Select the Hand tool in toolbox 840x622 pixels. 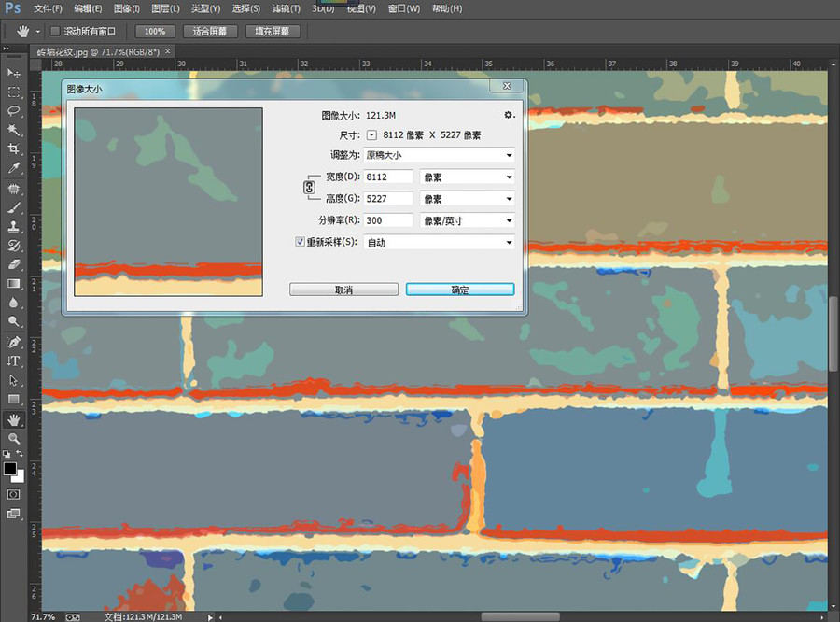pyautogui.click(x=13, y=420)
